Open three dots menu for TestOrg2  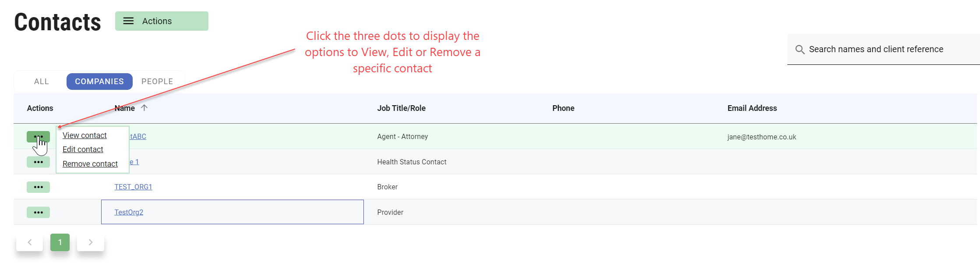click(38, 213)
